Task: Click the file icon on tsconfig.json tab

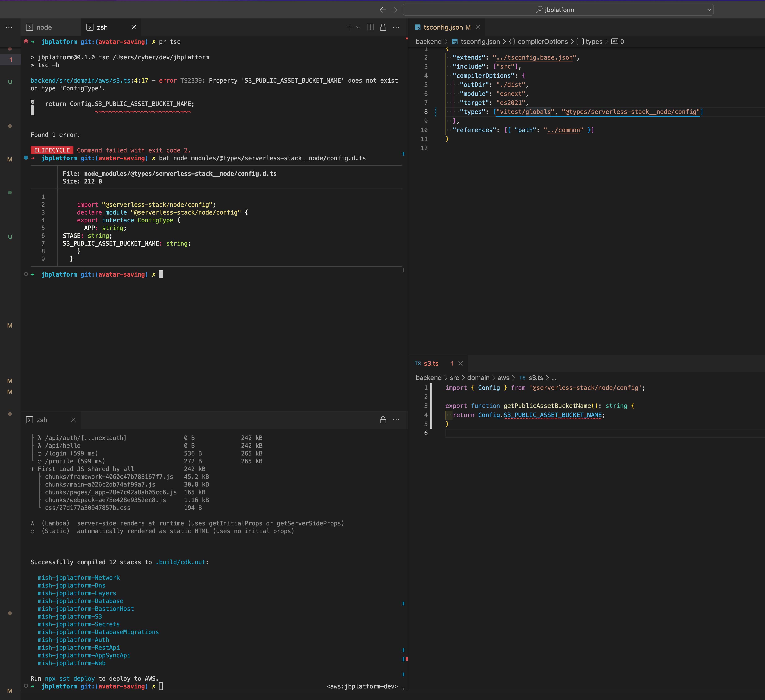Action: [418, 27]
